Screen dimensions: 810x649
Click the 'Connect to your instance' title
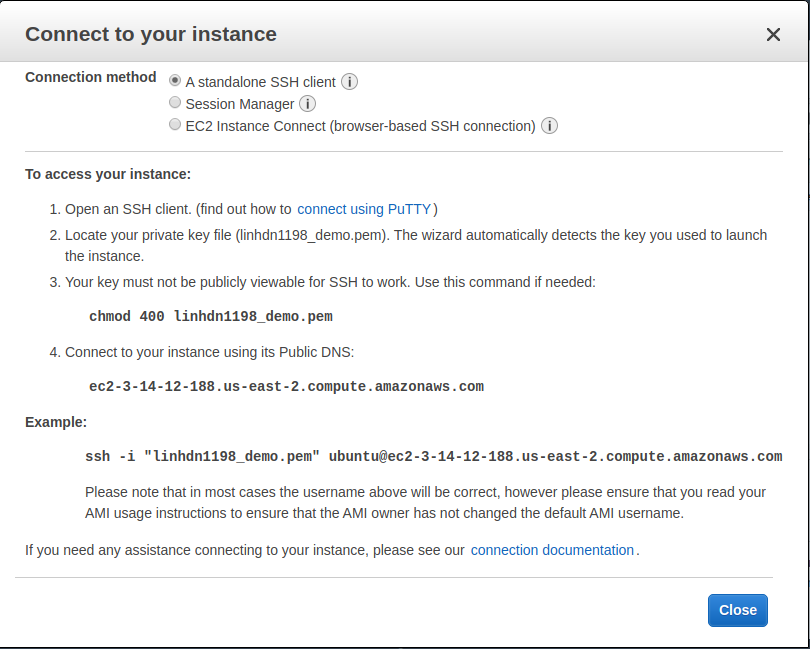pos(150,34)
